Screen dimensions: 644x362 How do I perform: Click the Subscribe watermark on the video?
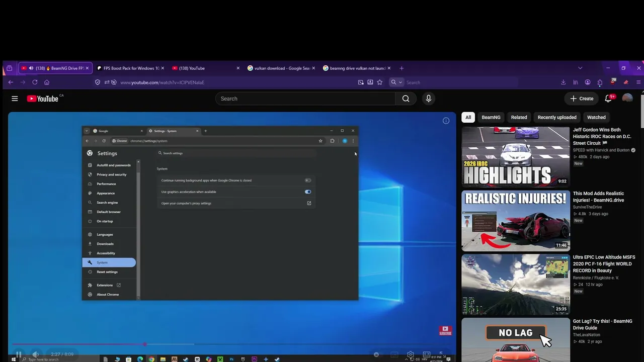click(x=445, y=331)
